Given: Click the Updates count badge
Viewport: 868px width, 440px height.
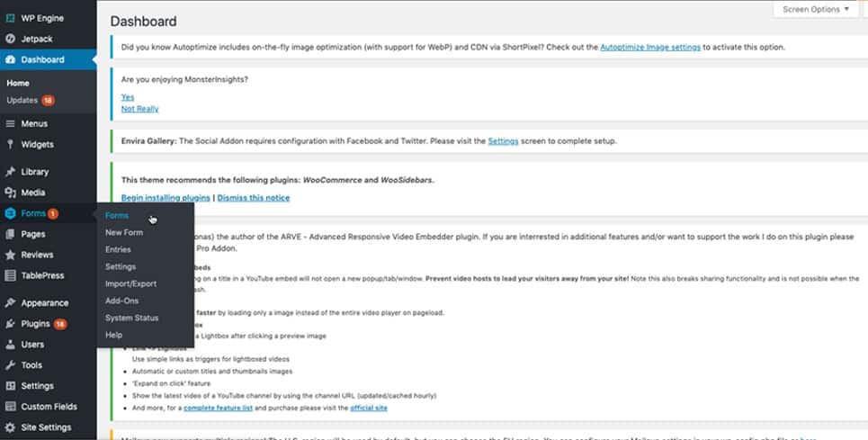Looking at the screenshot, I should [x=49, y=100].
